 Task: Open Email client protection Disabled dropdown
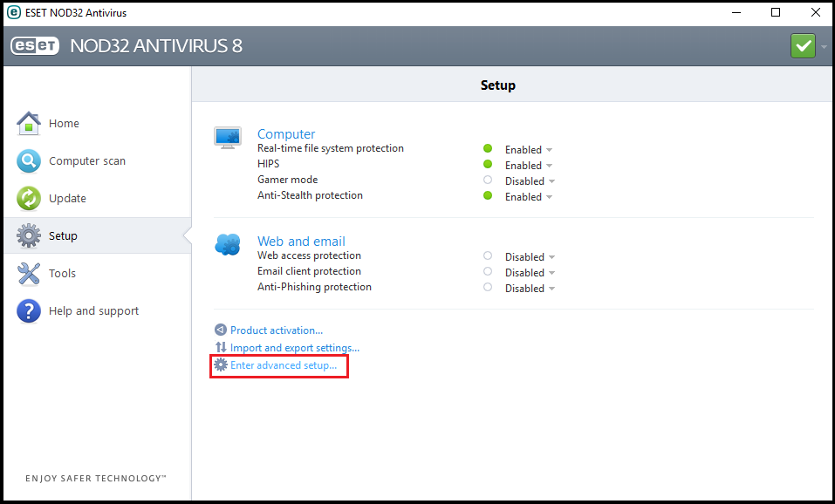530,273
